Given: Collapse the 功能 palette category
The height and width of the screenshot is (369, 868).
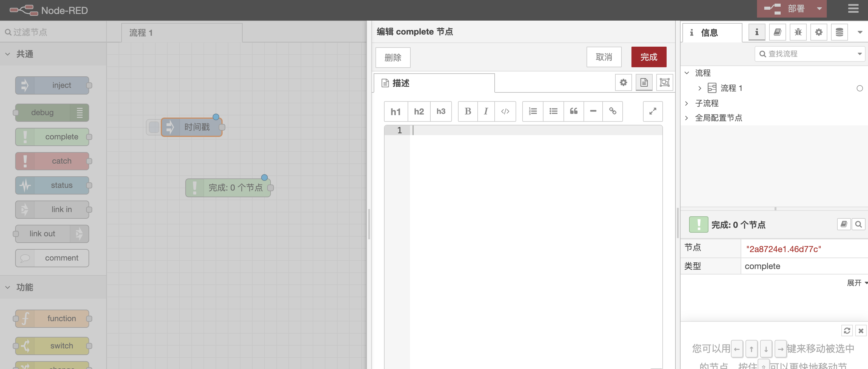Looking at the screenshot, I should 53,287.
